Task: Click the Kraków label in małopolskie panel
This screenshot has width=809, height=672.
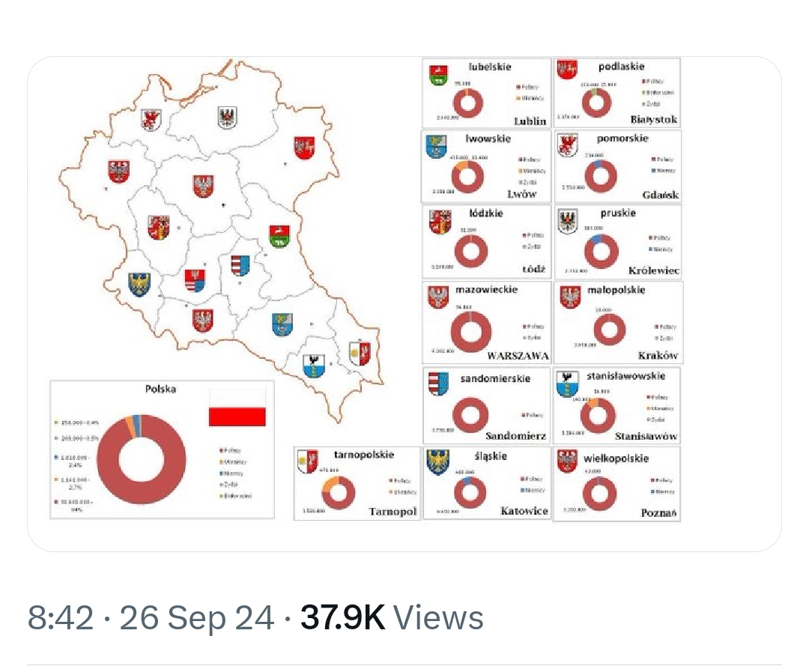Action: 658,356
